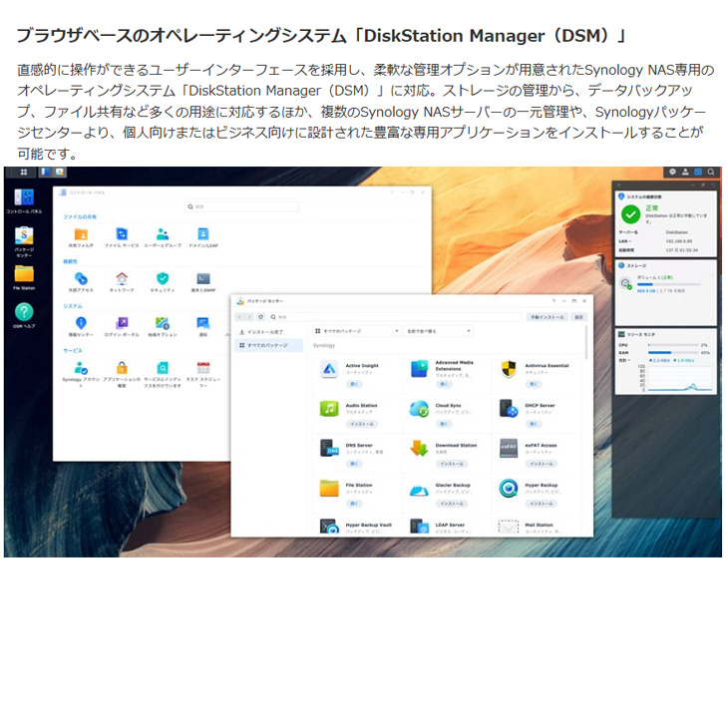The image size is (728, 728).
Task: Open the Security icon in Control Panel
Action: (x=162, y=278)
